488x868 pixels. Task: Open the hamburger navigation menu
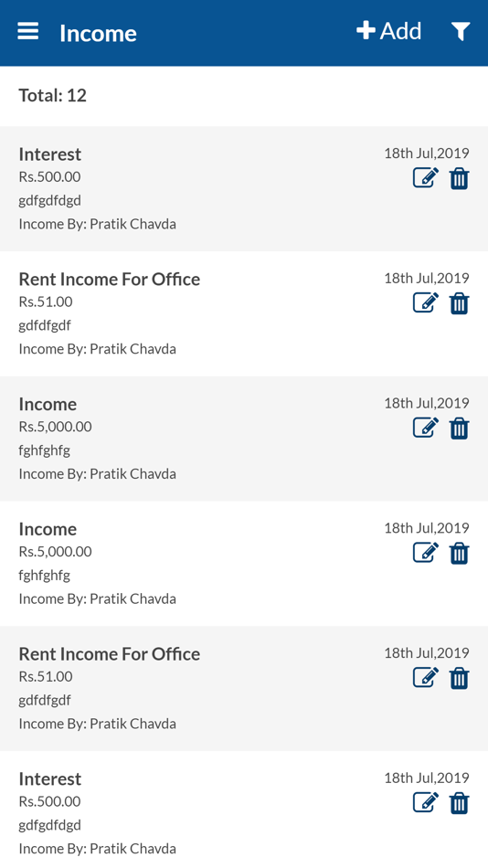(27, 31)
